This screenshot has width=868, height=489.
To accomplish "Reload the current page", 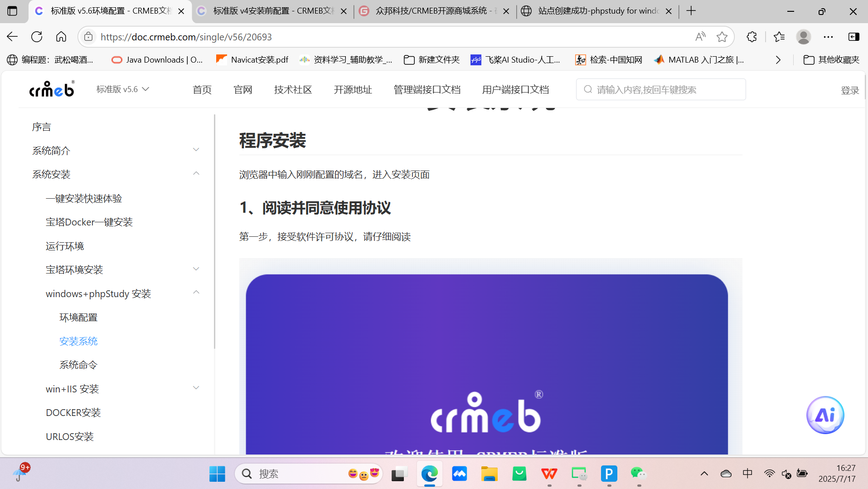I will coord(37,37).
